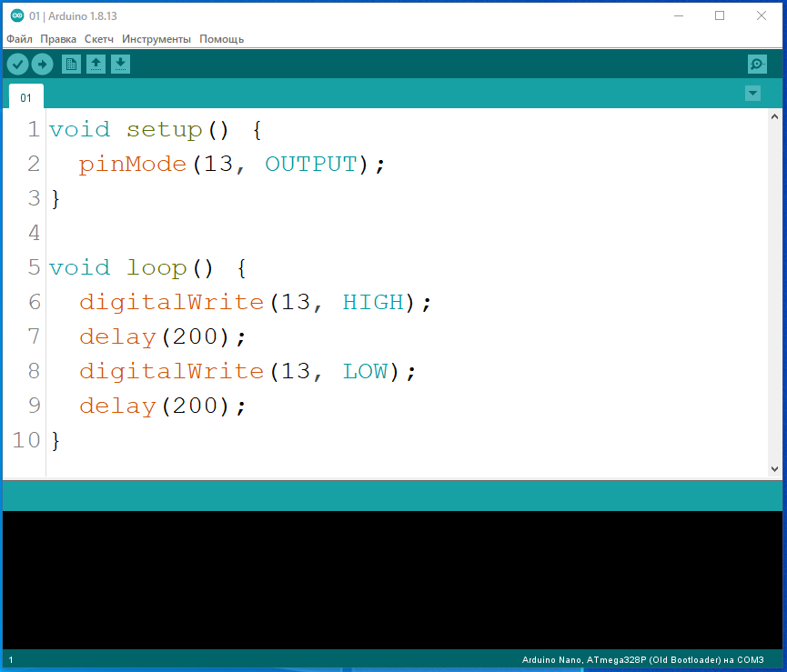Viewport: 787px width, 672px height.
Task: Create a new sketch file
Action: coord(71,64)
